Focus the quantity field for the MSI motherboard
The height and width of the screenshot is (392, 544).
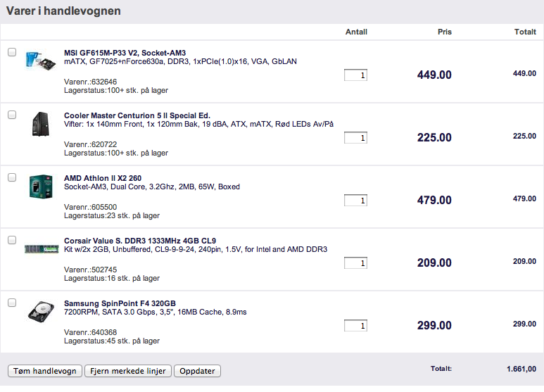pyautogui.click(x=355, y=75)
